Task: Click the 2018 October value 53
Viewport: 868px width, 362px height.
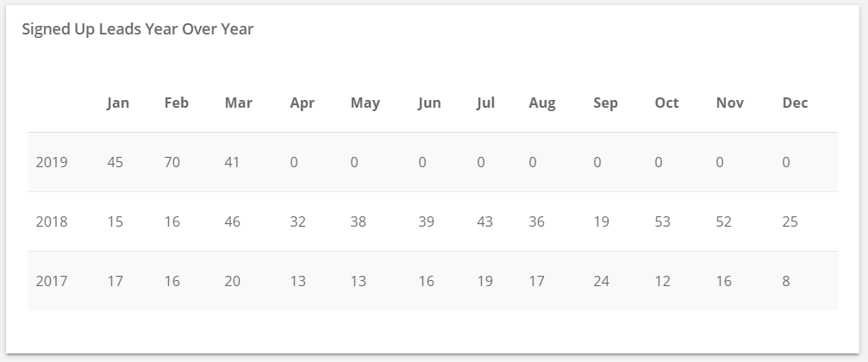Action: pos(663,222)
